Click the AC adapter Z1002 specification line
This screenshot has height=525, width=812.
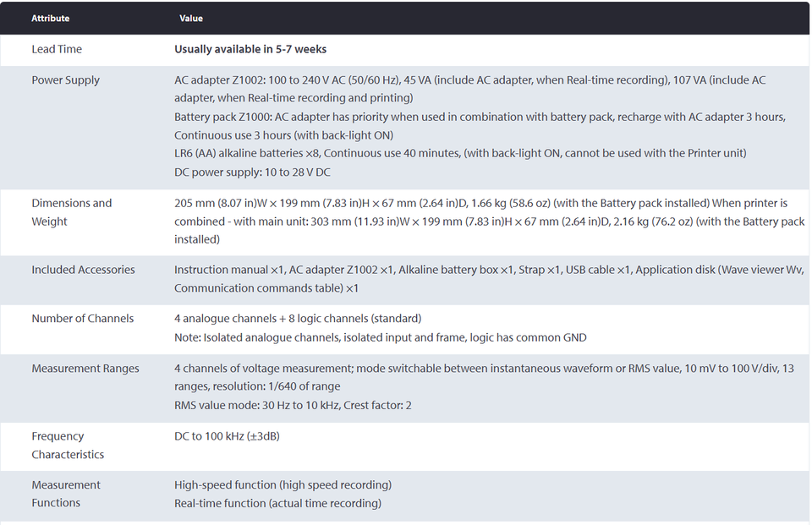469,89
